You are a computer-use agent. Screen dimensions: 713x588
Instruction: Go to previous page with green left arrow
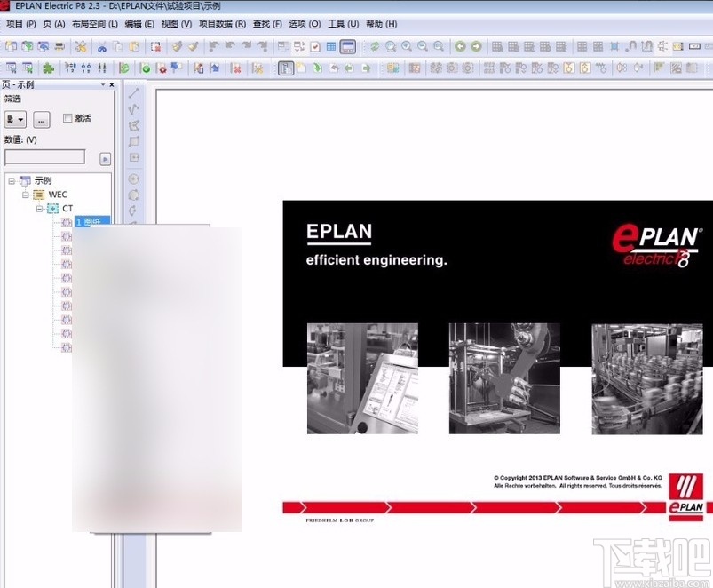tap(460, 46)
